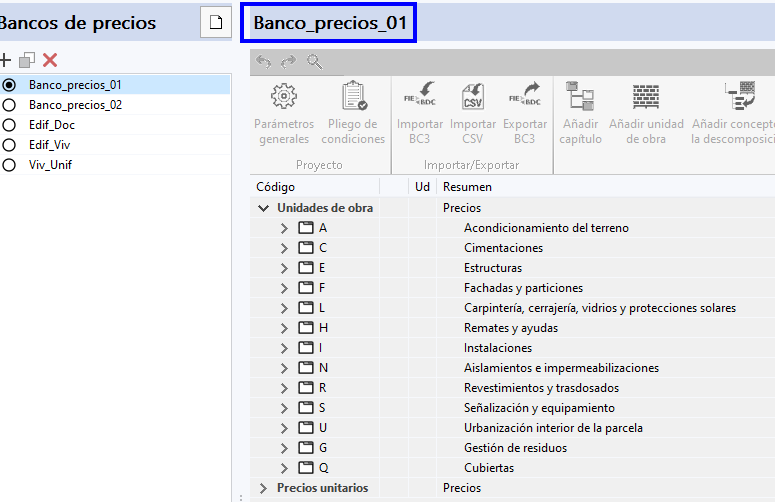This screenshot has height=502, width=775.
Task: Select Edif_Viv radio button
Action: pos(9,145)
